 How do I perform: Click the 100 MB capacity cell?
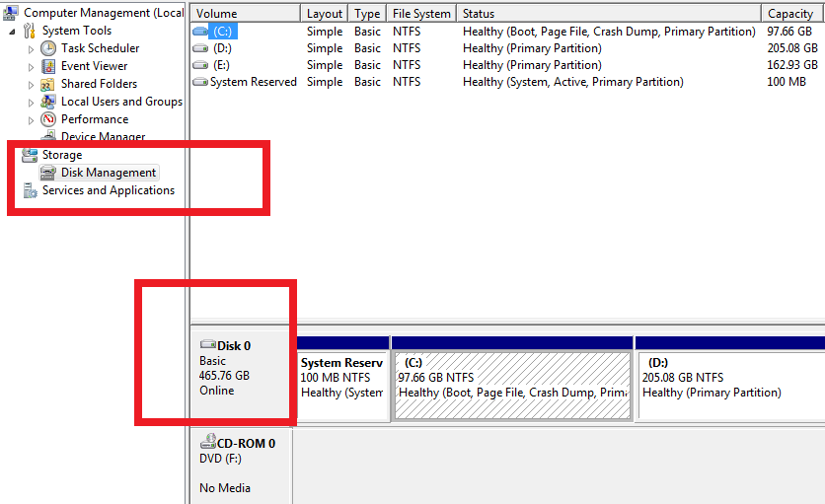[x=787, y=82]
